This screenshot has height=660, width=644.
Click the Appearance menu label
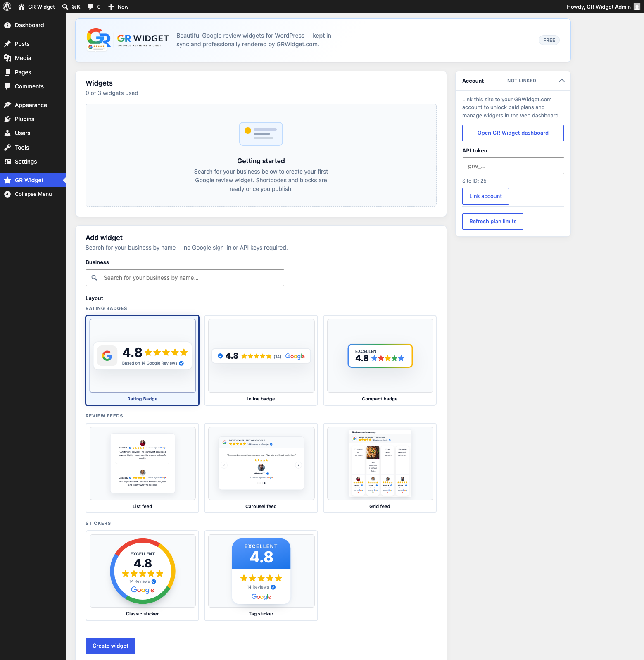point(31,105)
